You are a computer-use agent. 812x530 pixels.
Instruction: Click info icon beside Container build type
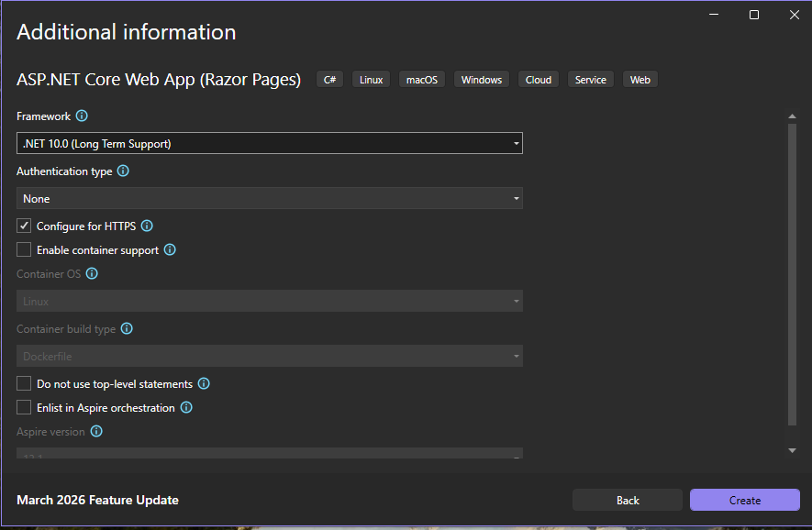click(127, 328)
